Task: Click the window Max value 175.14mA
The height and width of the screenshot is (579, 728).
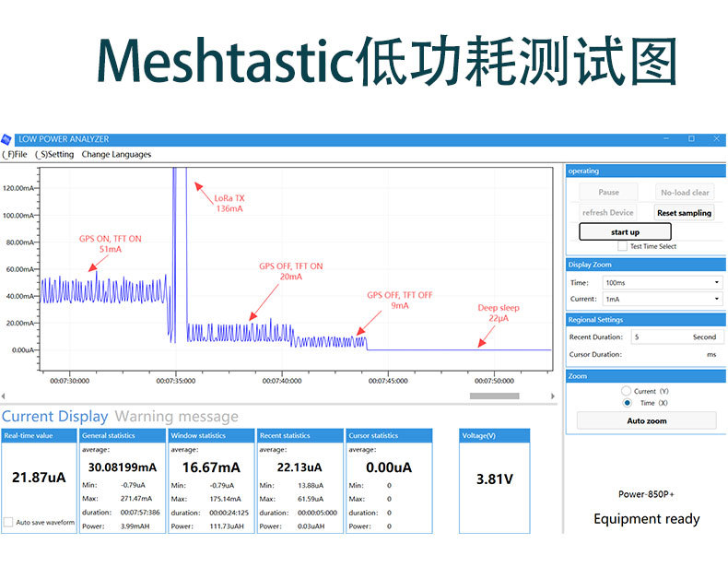Action: (x=225, y=499)
